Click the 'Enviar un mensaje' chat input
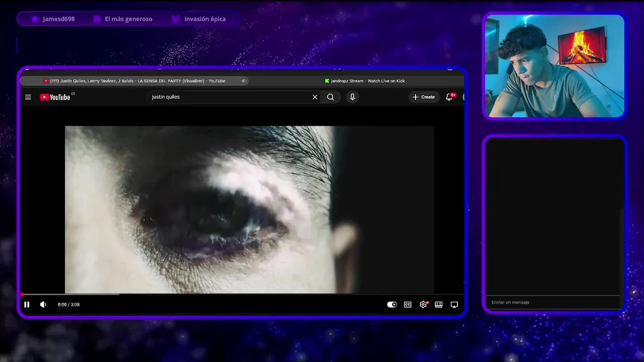Screen dimensions: 644x362 [553, 302]
